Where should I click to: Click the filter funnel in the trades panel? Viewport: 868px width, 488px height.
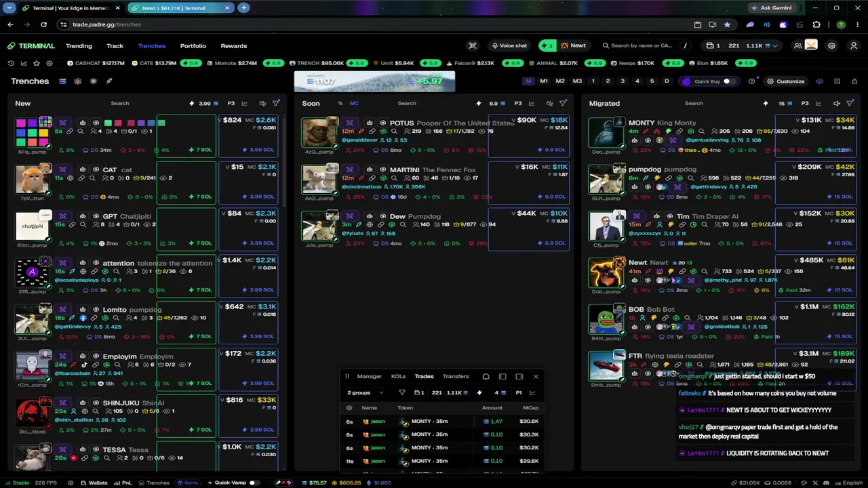(401, 392)
